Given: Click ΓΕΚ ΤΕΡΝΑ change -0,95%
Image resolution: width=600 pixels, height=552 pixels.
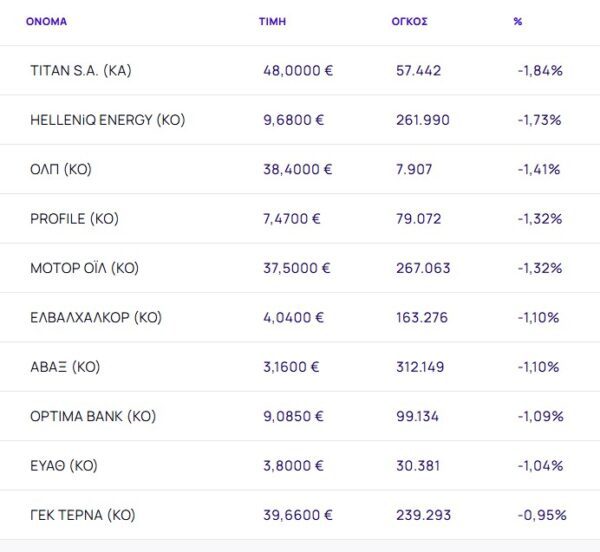Looking at the screenshot, I should (x=542, y=515).
